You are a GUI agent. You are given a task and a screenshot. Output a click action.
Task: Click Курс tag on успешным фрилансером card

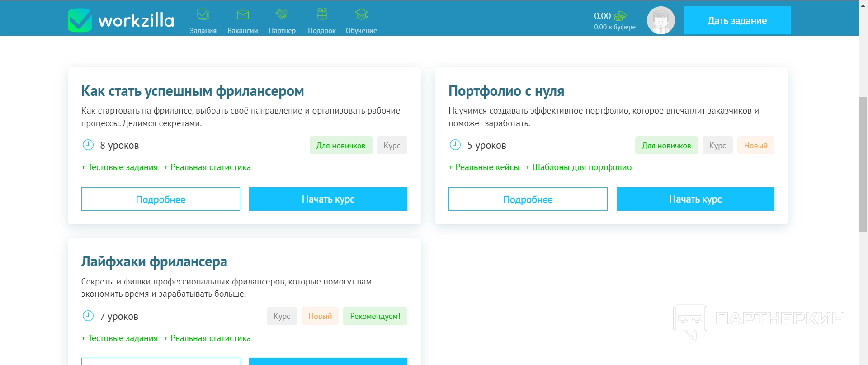coord(392,145)
